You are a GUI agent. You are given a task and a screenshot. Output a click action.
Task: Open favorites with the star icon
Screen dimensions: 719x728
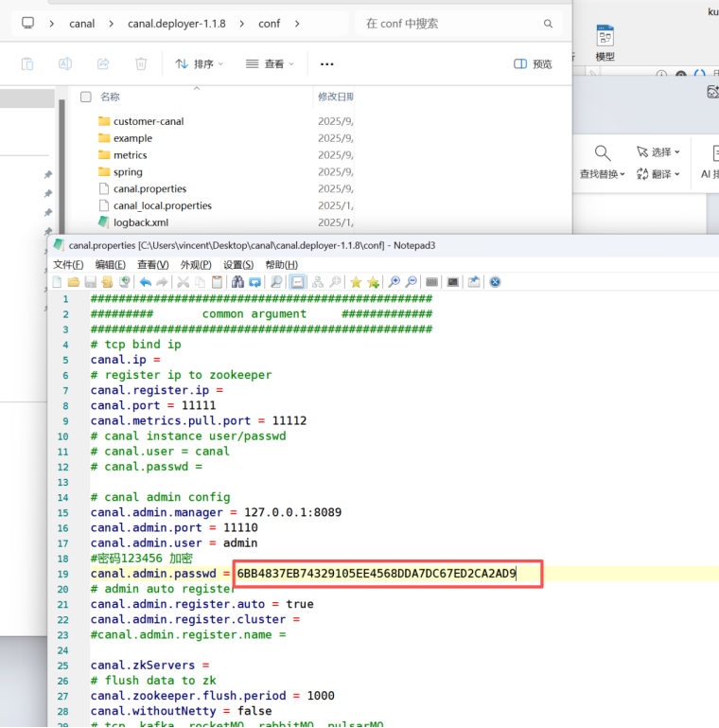click(356, 282)
